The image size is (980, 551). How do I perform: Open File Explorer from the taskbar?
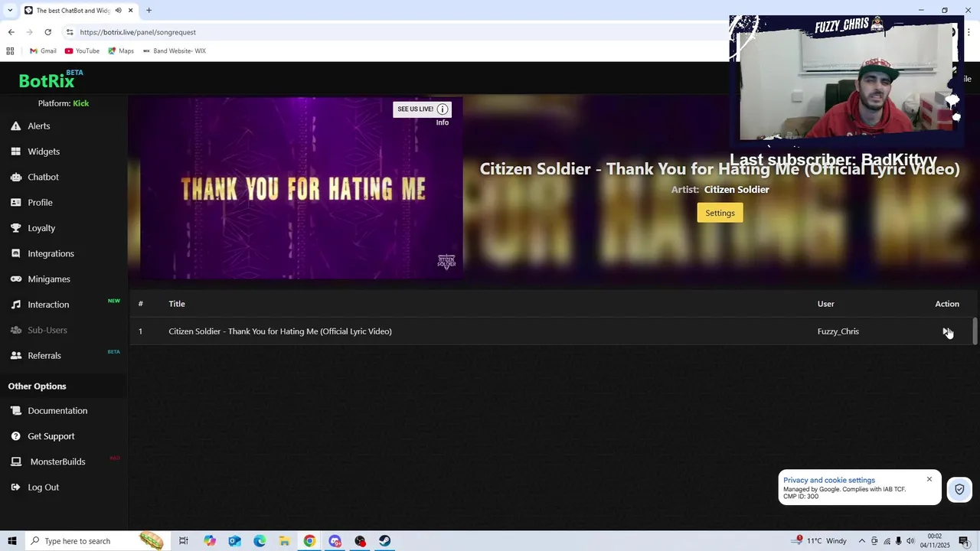coord(284,541)
